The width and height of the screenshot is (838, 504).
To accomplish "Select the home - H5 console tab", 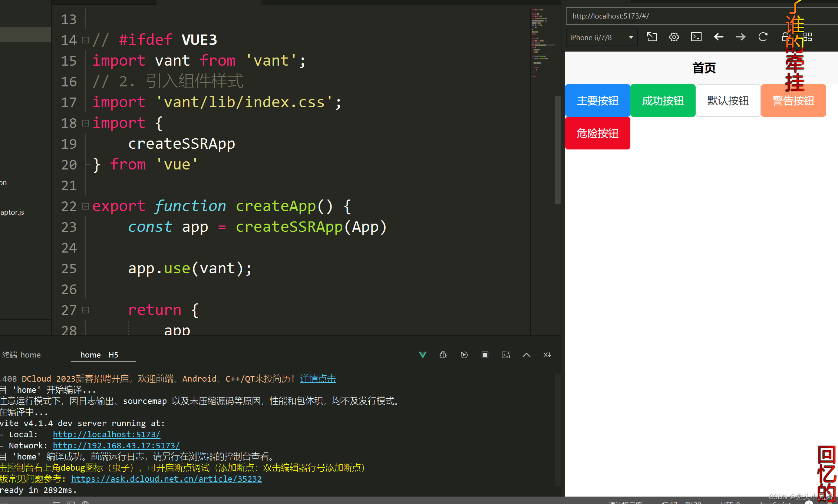I will 99,355.
